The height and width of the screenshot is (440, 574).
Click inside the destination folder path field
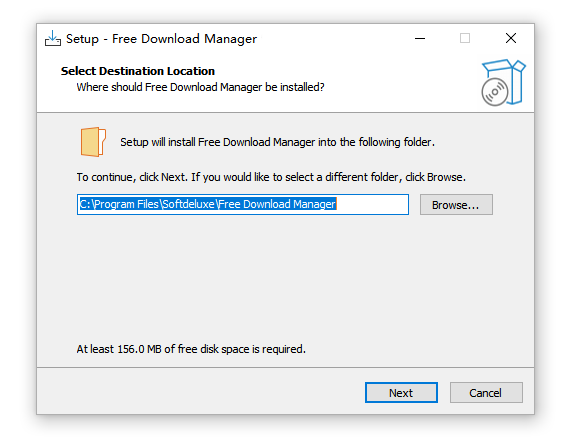coord(243,205)
